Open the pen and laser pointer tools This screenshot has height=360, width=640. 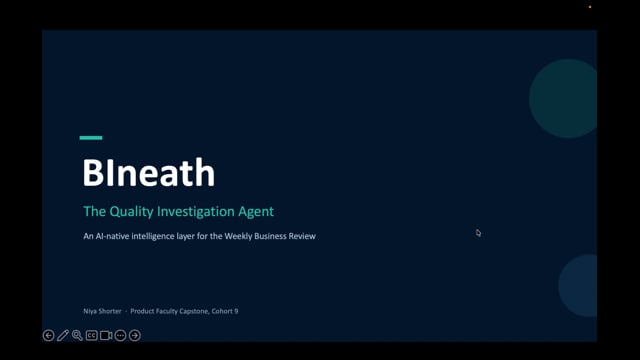[x=63, y=336]
